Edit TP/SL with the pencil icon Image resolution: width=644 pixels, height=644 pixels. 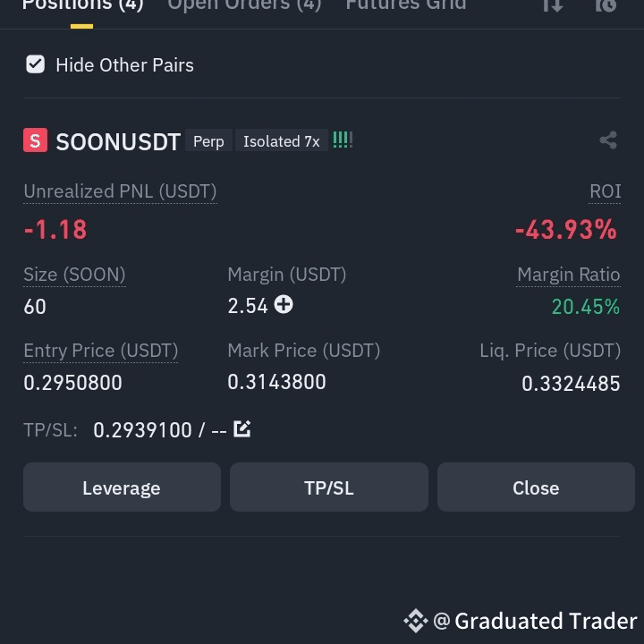pyautogui.click(x=241, y=428)
